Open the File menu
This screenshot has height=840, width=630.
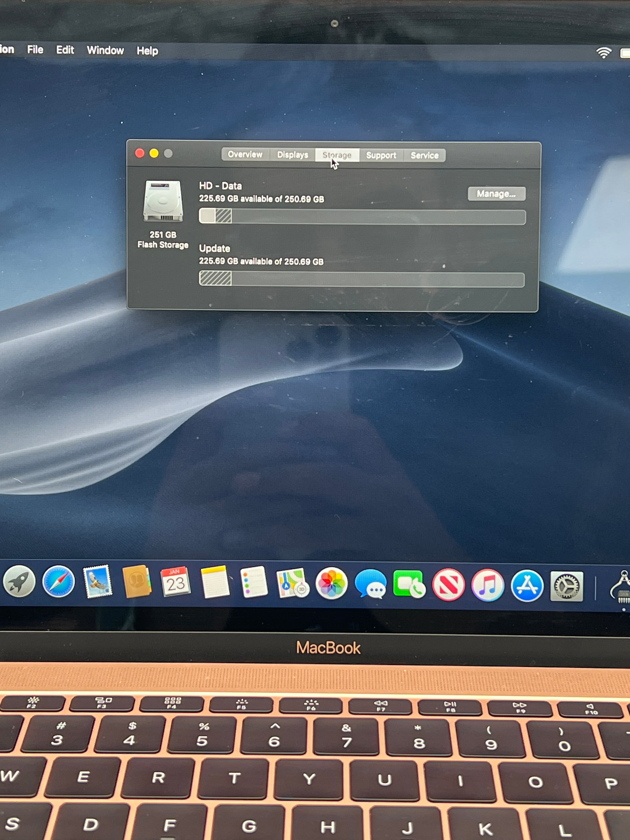[x=35, y=50]
